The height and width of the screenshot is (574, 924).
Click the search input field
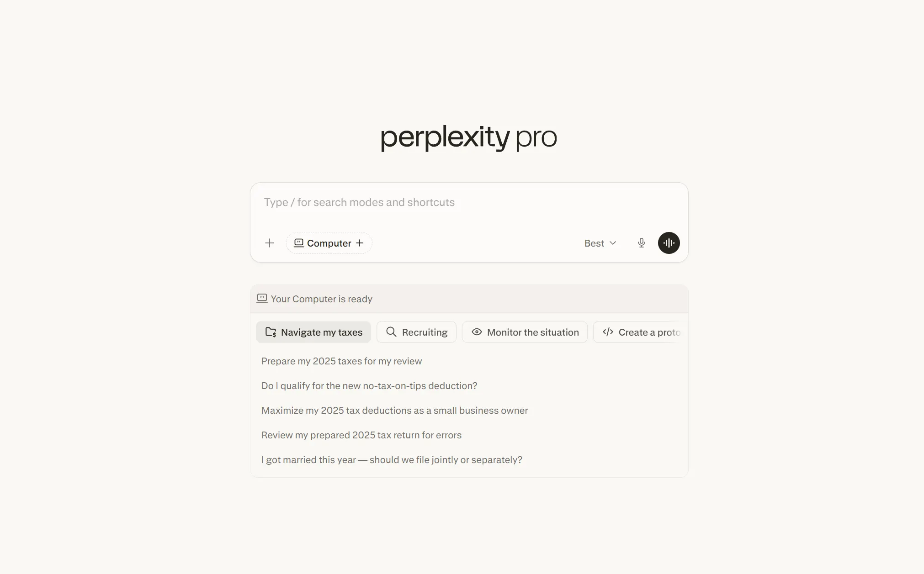[468, 202]
